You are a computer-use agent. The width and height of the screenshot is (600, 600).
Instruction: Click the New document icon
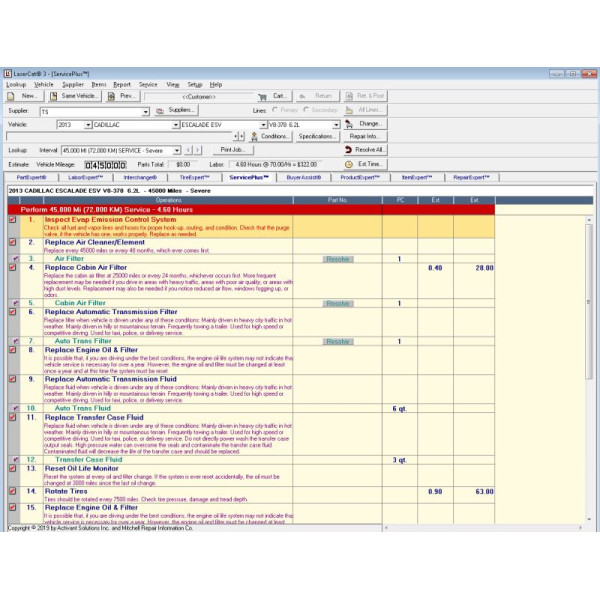click(12, 97)
